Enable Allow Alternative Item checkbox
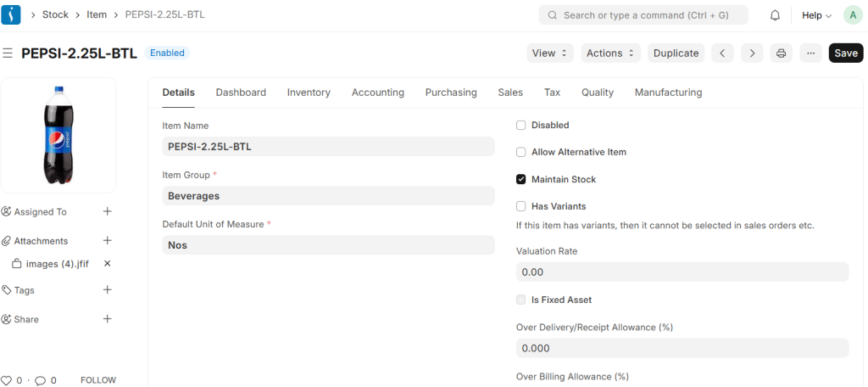The width and height of the screenshot is (868, 387). tap(520, 152)
